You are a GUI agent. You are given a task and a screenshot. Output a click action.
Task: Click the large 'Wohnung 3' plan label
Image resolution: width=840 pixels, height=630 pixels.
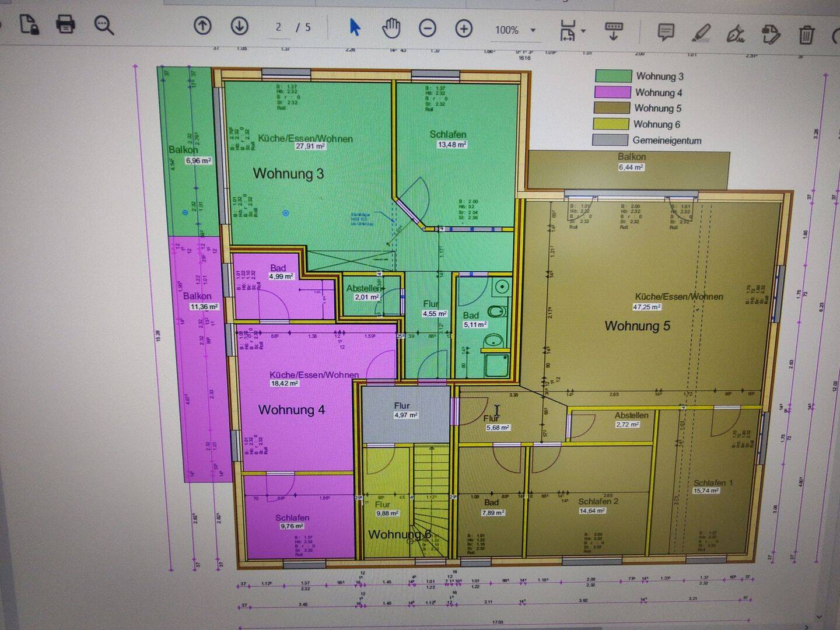[288, 173]
